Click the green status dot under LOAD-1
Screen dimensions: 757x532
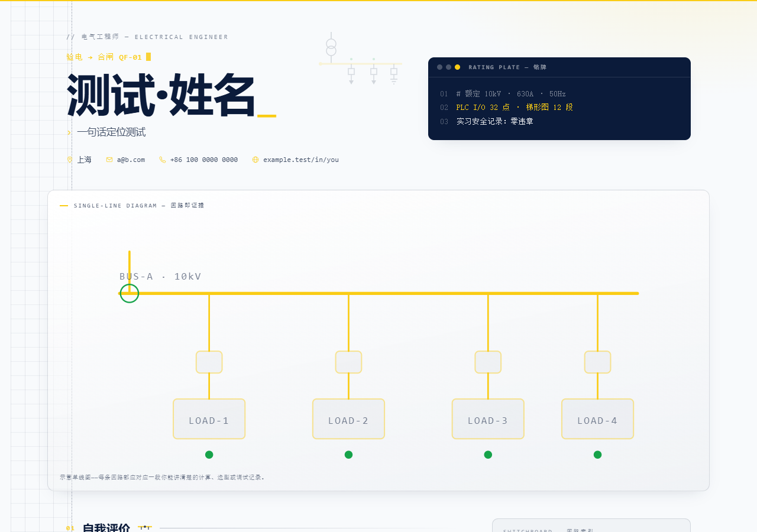[209, 455]
